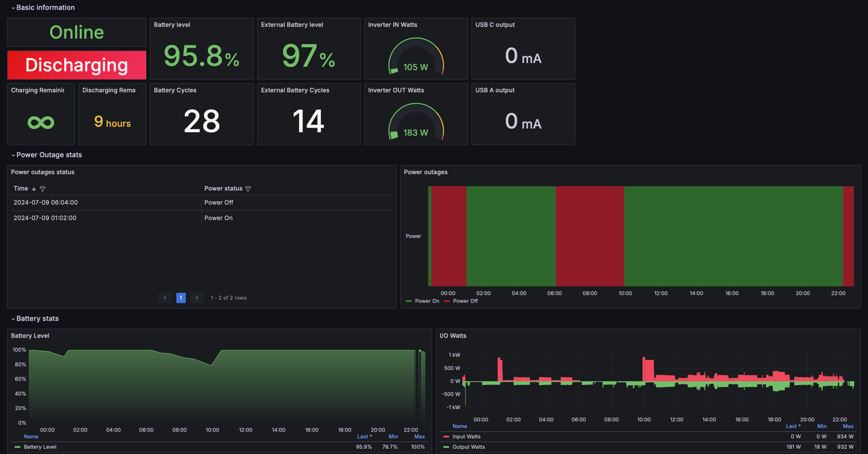Collapse the Battery stats row

point(34,318)
